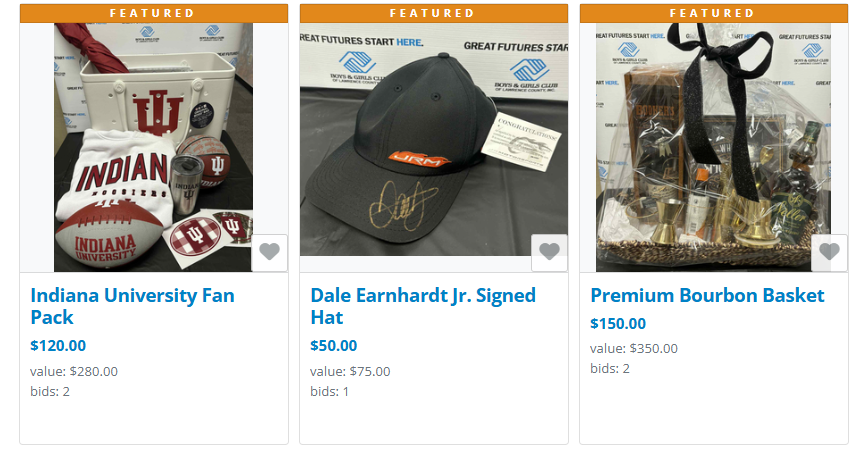859x464 pixels.
Task: View bourbon basket photo
Action: tap(713, 147)
